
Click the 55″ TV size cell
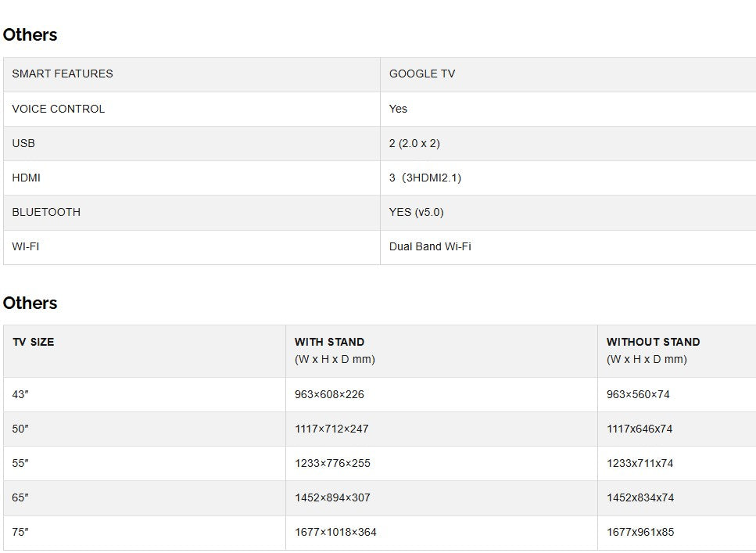pos(20,463)
